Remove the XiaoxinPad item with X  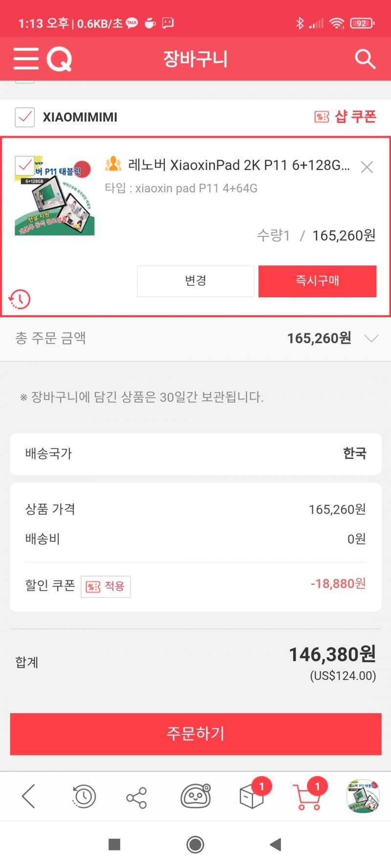click(367, 167)
